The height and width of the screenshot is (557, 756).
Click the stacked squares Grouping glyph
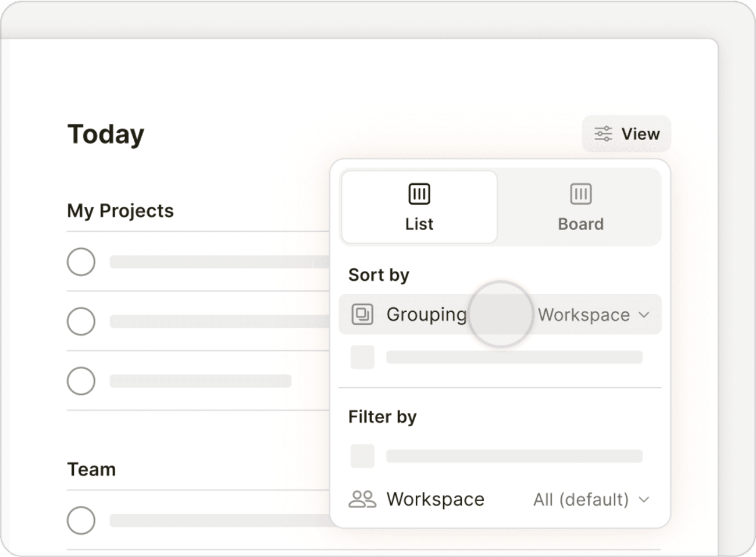[x=362, y=315]
